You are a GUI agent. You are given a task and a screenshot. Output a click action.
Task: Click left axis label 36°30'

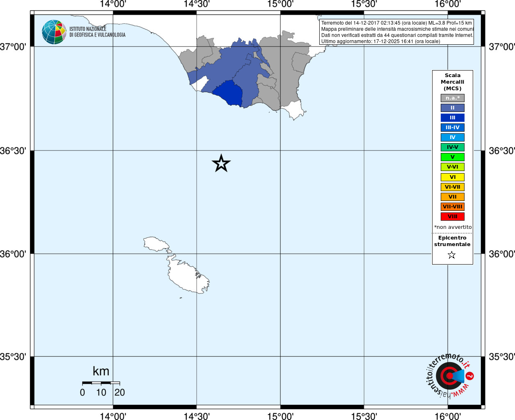[13, 151]
